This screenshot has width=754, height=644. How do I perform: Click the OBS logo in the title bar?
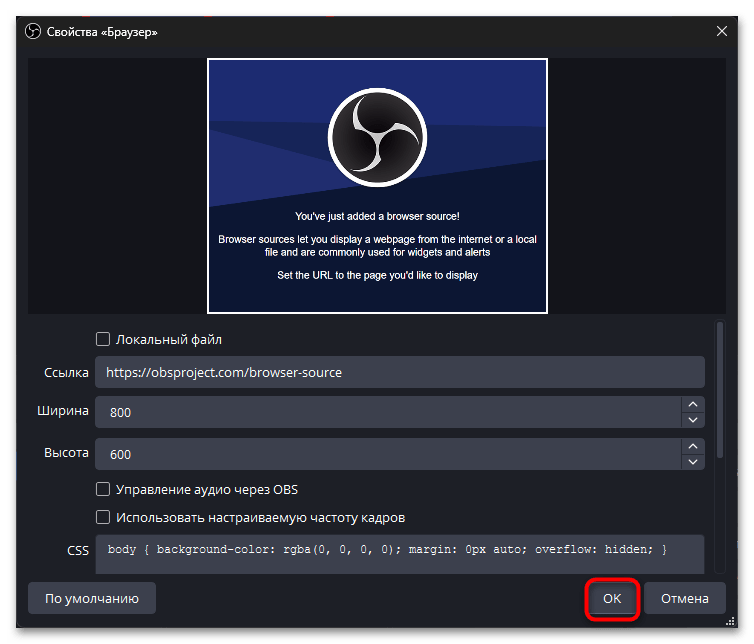coord(31,32)
